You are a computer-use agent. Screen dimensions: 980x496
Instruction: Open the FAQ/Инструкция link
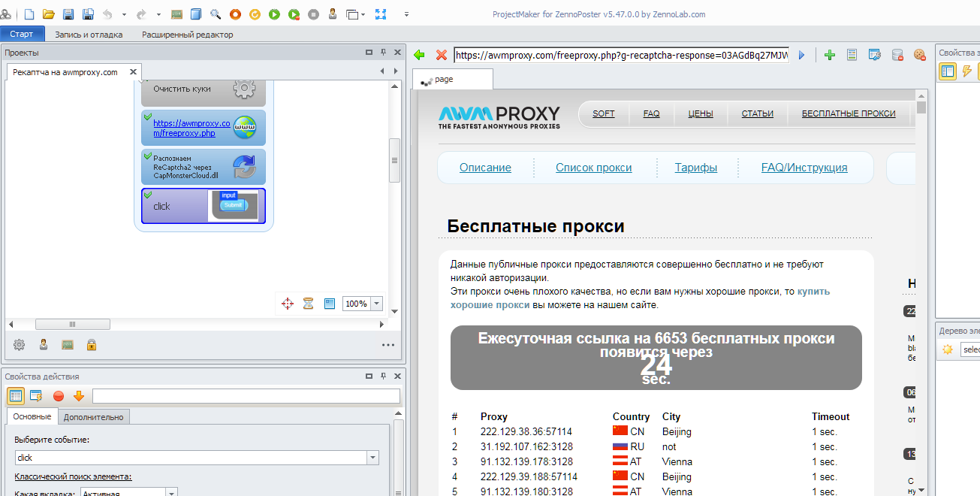point(804,168)
